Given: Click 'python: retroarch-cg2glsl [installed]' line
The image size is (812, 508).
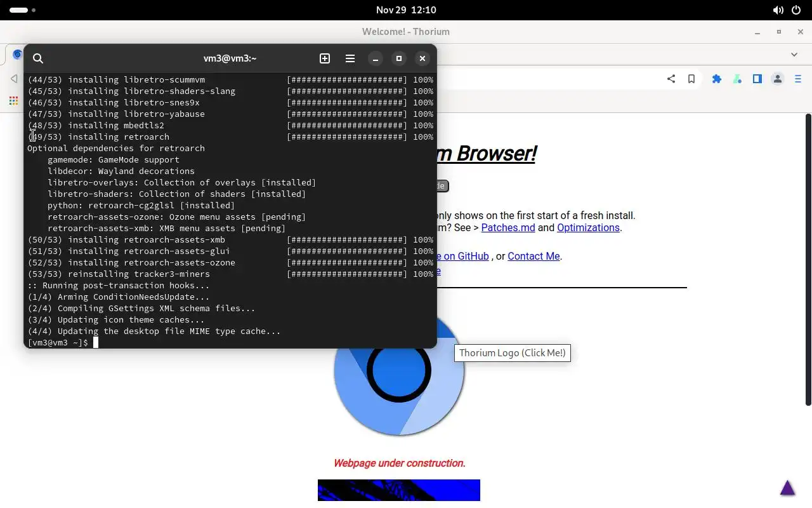Looking at the screenshot, I should coord(141,205).
